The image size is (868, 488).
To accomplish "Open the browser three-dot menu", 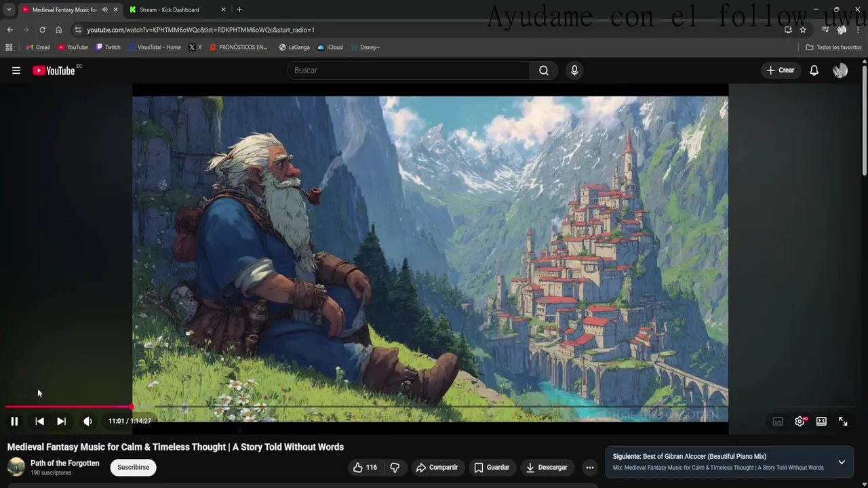I will pyautogui.click(x=859, y=30).
